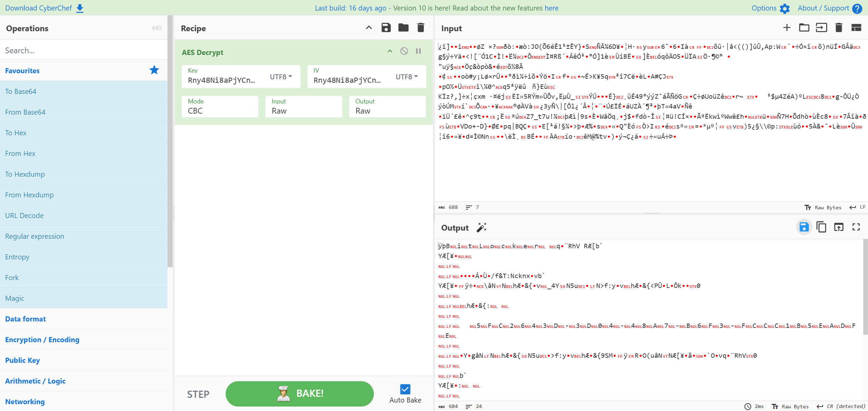Open Key encoding UTF8 dropdown
Image resolution: width=868 pixels, height=411 pixels.
pos(281,77)
